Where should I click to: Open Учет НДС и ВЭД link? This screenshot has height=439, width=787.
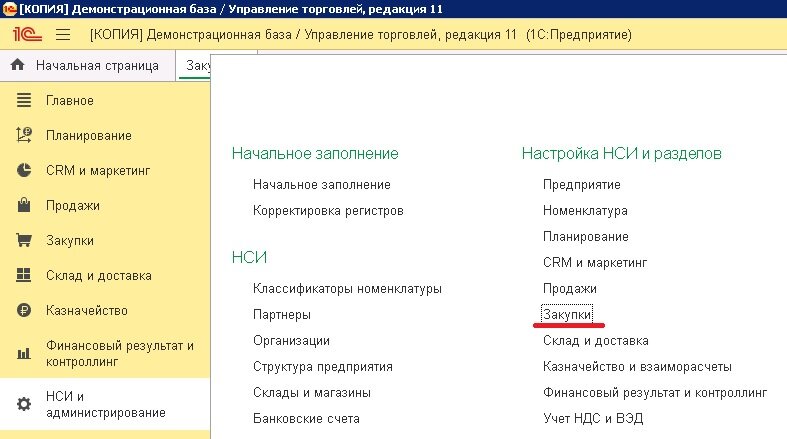pos(593,418)
